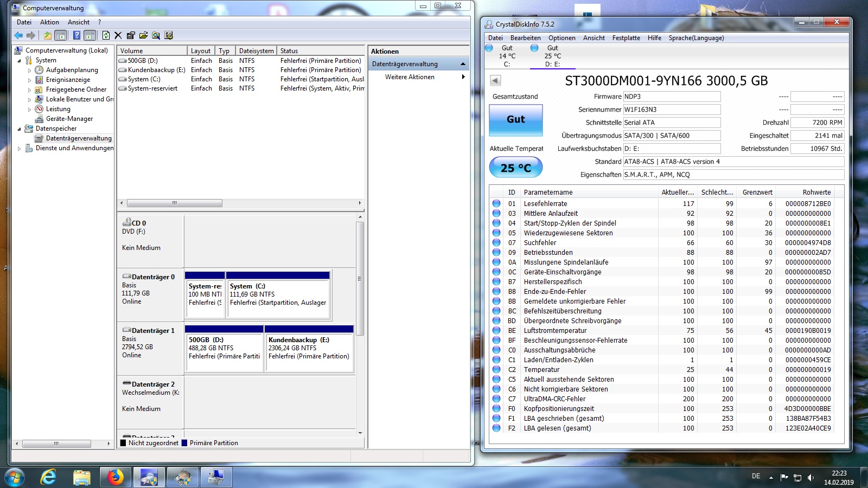Screen dimensions: 868x488
Task: Click the magnifier search icon in Computerverwaltung toolbar
Action: pyautogui.click(x=156, y=36)
